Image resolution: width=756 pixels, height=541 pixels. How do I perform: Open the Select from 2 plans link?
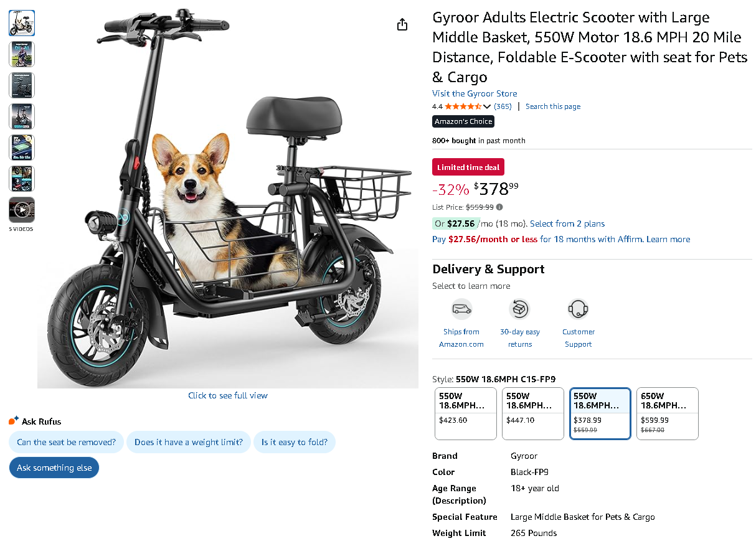[567, 223]
